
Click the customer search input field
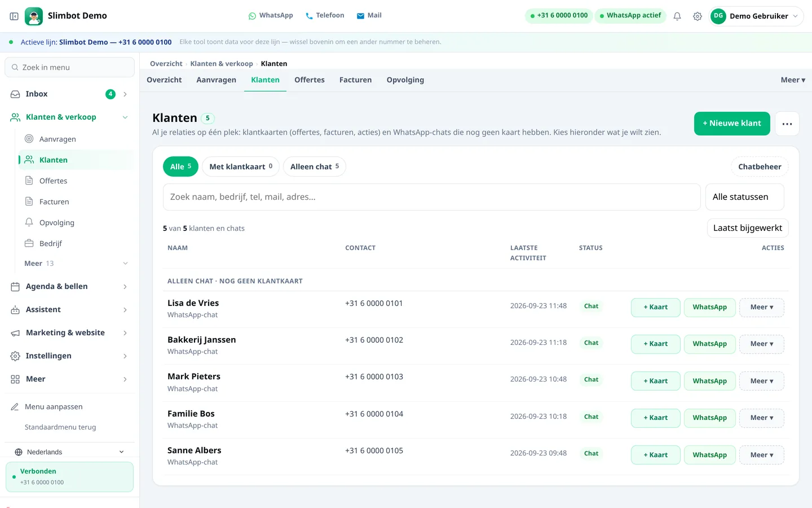point(432,197)
